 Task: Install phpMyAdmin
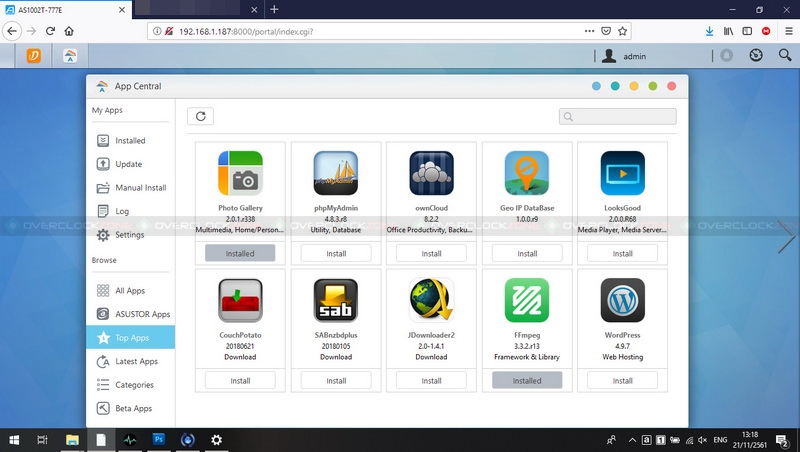click(x=336, y=253)
